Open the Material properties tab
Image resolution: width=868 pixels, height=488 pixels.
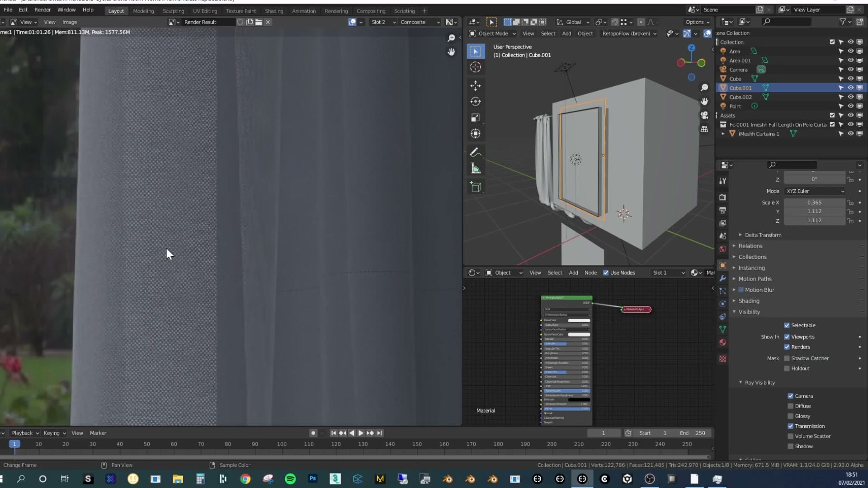(722, 342)
